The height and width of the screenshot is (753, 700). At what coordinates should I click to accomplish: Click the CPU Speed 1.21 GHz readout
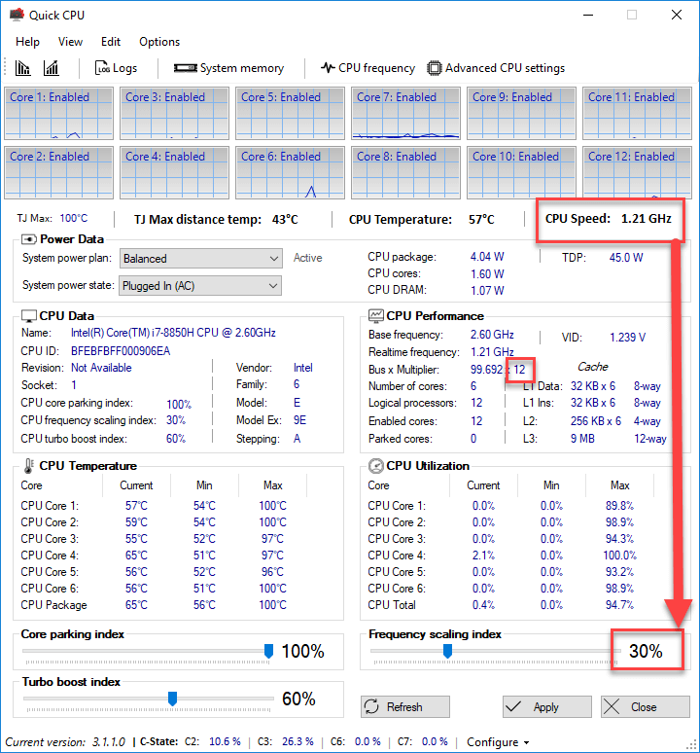608,219
